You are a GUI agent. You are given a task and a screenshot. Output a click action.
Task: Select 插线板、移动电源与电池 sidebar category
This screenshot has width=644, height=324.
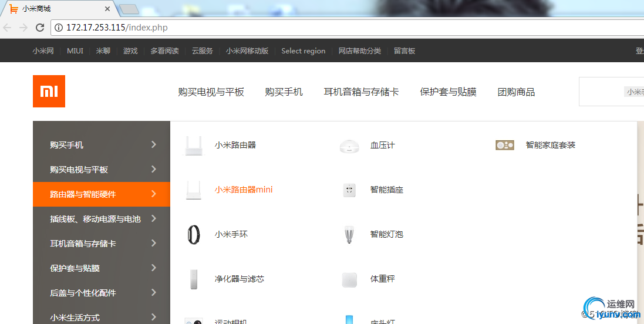[102, 219]
